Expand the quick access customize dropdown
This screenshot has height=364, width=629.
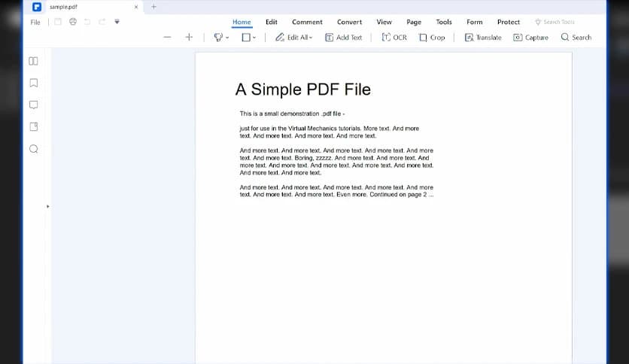[117, 22]
